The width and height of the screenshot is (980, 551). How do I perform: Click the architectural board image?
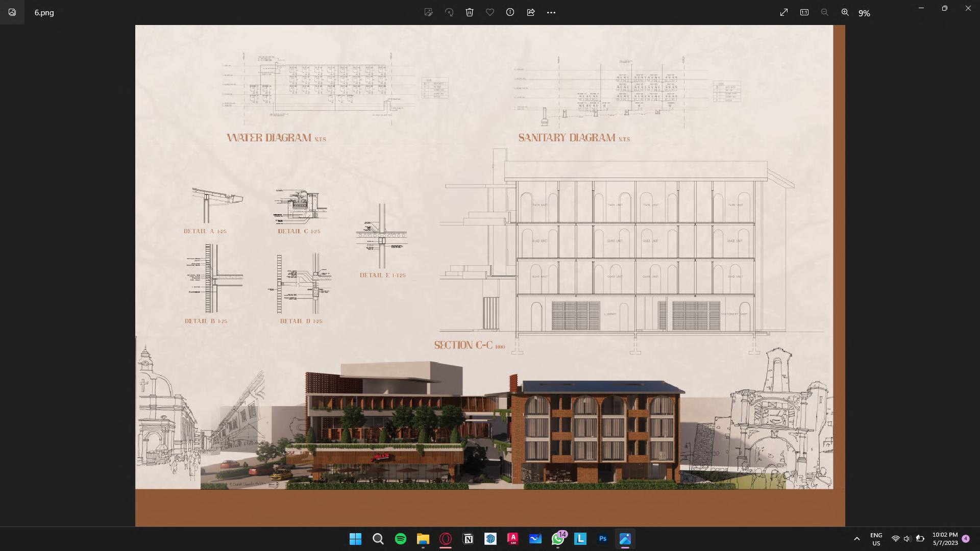coord(489,275)
